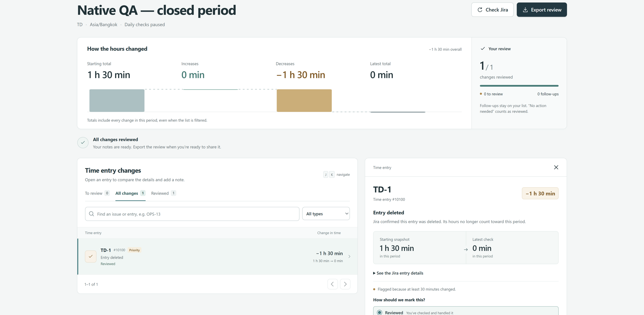Screen dimensions: 644x315
Task: Focus the Find an issue search field
Action: click(192, 214)
